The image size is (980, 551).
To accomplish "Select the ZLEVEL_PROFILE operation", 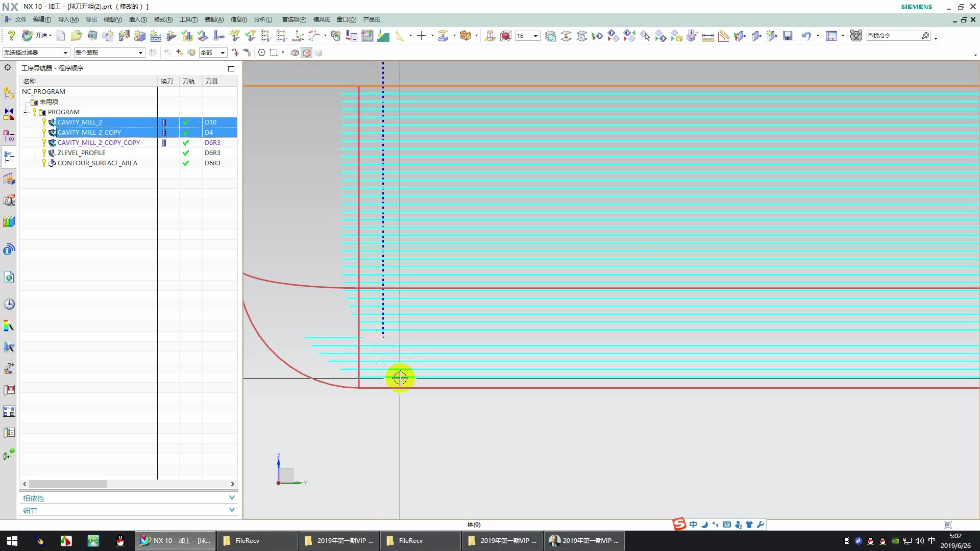I will click(x=81, y=153).
